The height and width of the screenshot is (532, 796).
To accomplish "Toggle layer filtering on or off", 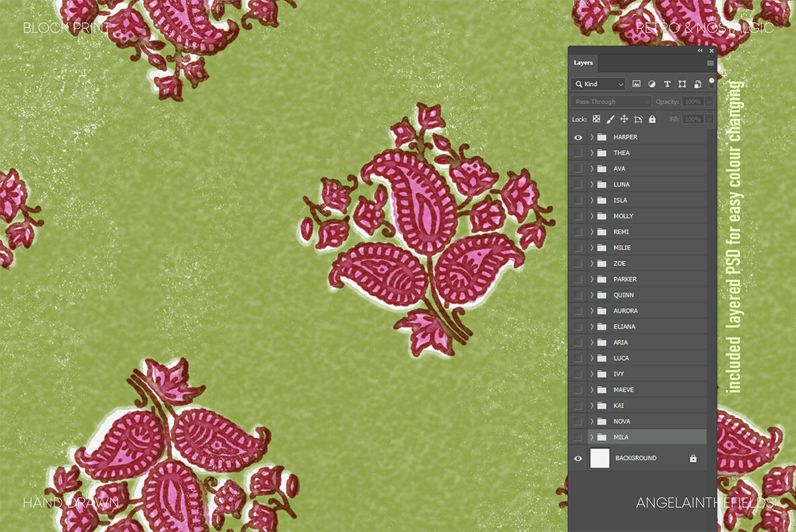I will (711, 82).
